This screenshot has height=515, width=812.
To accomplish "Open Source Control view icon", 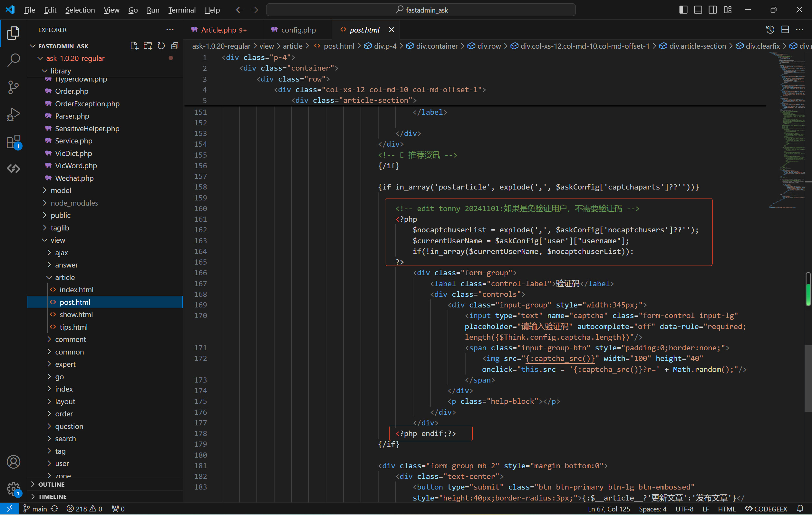I will pyautogui.click(x=13, y=87).
